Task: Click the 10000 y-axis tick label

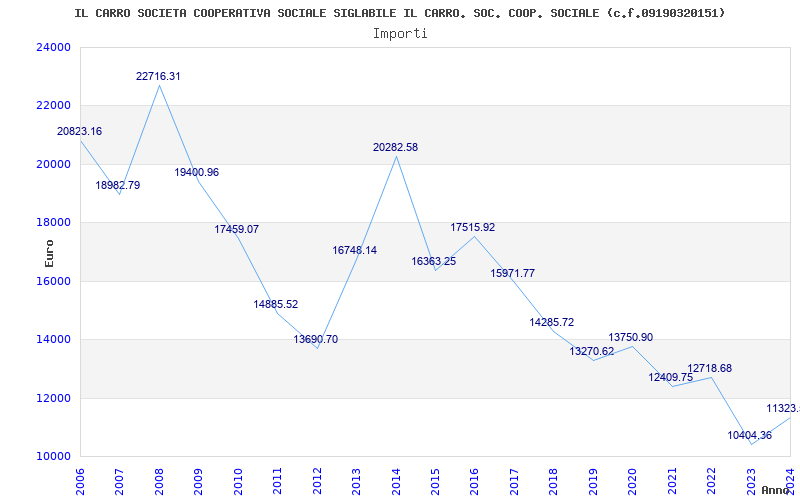Action: pos(53,456)
